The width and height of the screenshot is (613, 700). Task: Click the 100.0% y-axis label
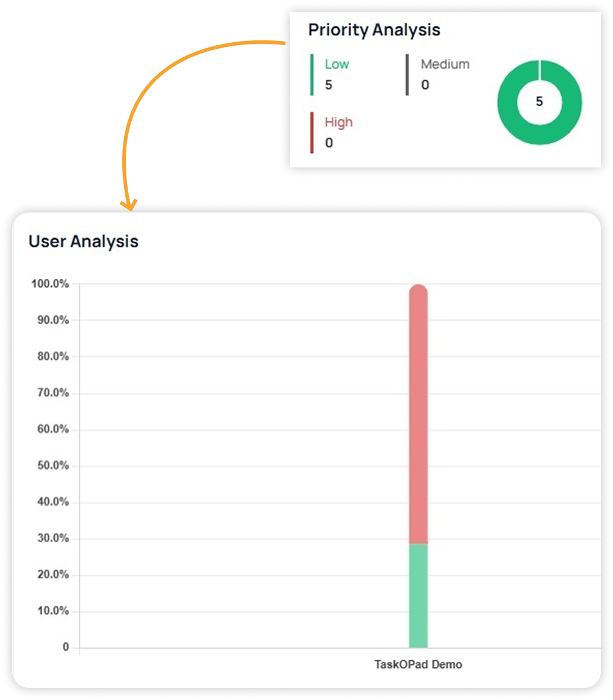49,284
